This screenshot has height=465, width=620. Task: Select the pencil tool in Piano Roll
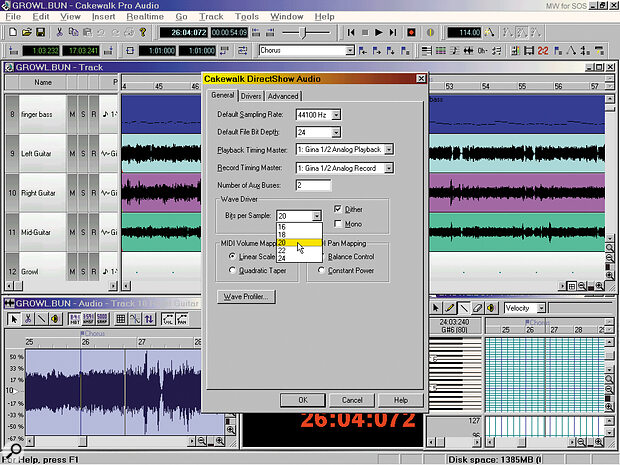[x=450, y=308]
